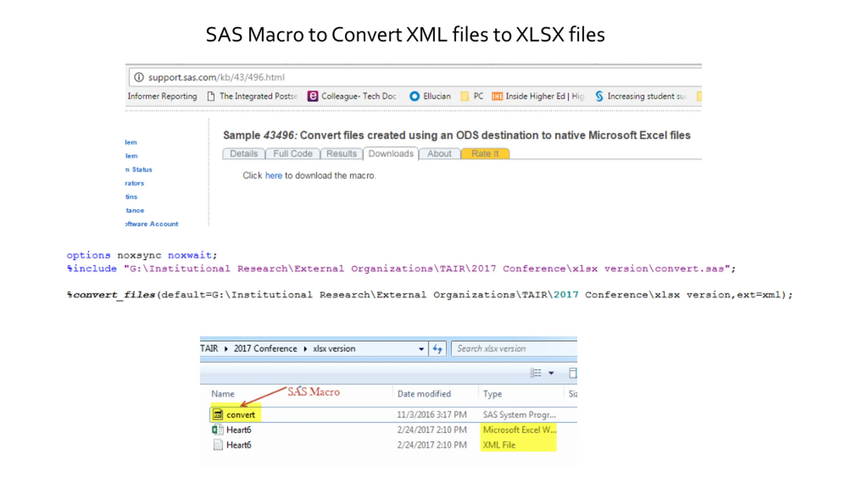Open the Informer Reporting bookmark
868x488 pixels.
click(x=162, y=96)
